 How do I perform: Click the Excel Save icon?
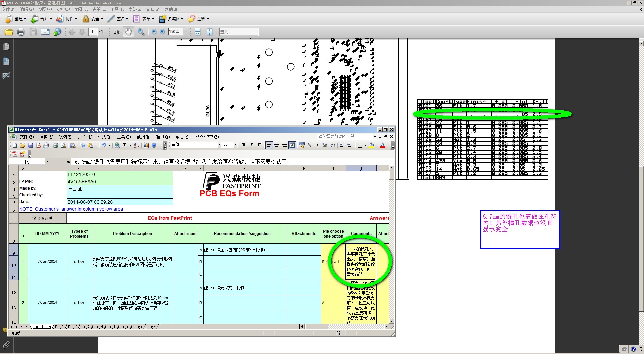31,145
